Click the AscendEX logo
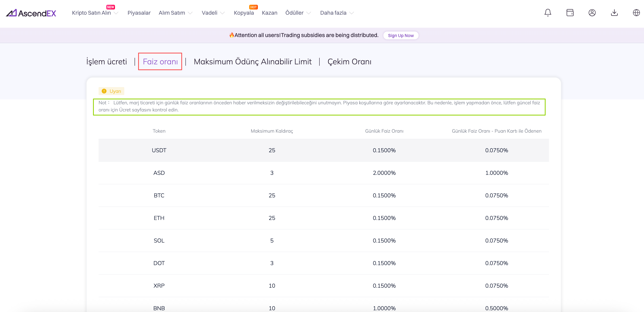This screenshot has width=644, height=312. [31, 13]
